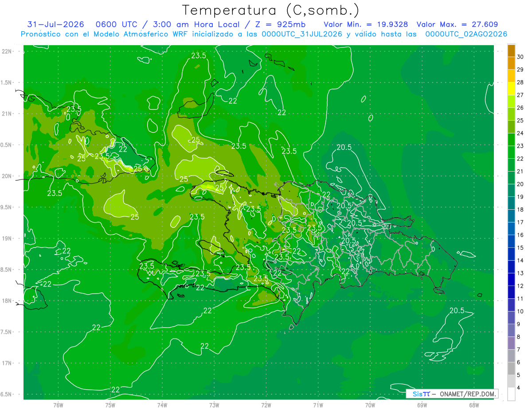The width and height of the screenshot is (532, 411).
Task: Click the '9.5N' latitude axis label
Action: (7, 207)
